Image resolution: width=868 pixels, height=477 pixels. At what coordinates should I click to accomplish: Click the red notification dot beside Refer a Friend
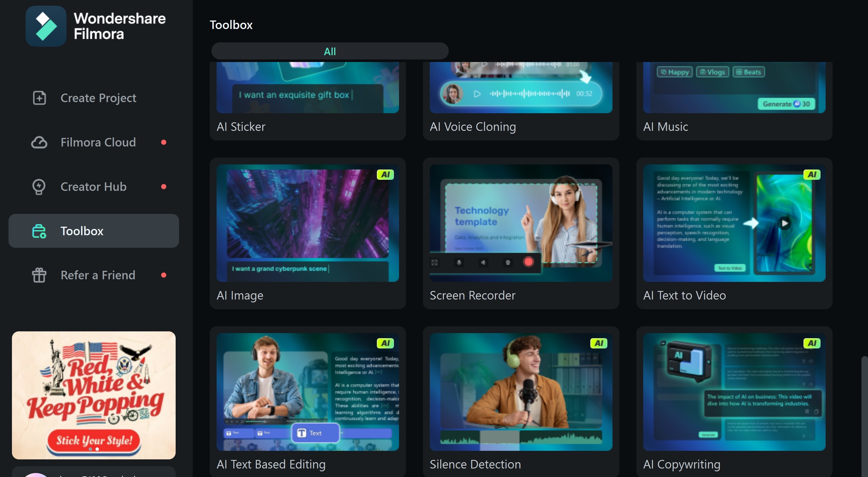[164, 275]
